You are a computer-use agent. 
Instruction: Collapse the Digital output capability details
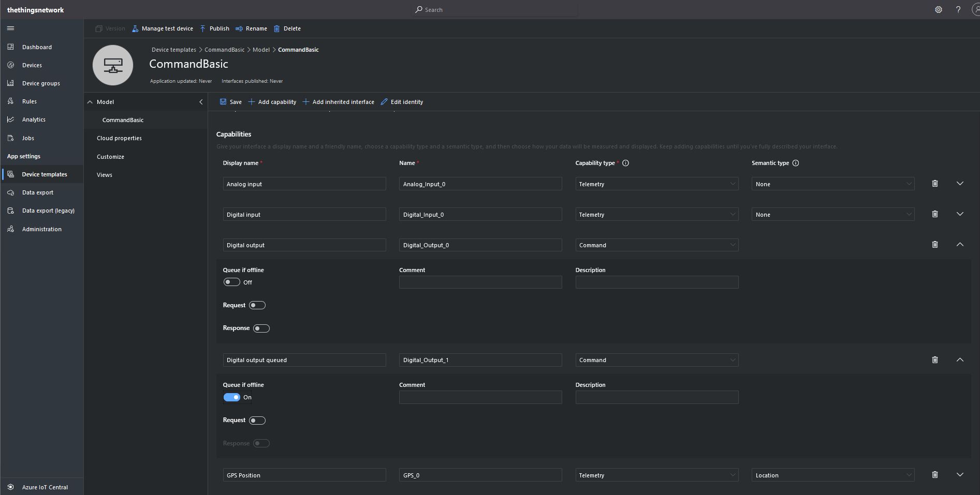pyautogui.click(x=960, y=245)
